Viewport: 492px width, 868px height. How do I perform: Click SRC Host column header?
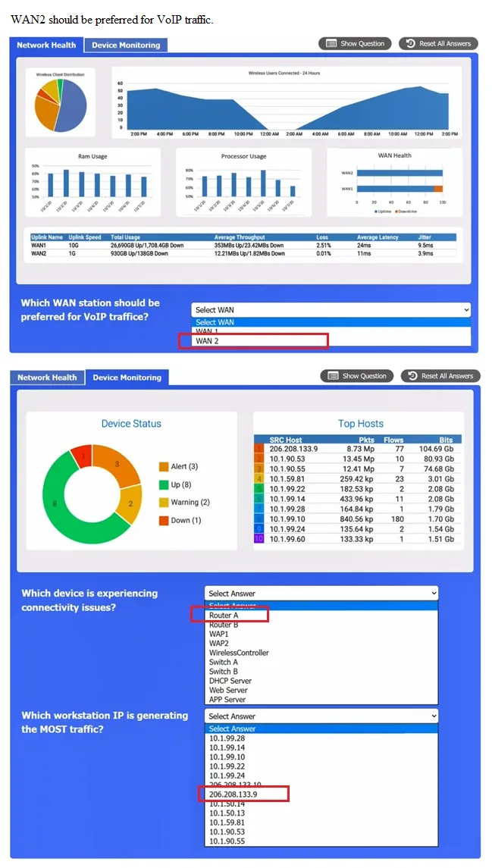point(286,440)
